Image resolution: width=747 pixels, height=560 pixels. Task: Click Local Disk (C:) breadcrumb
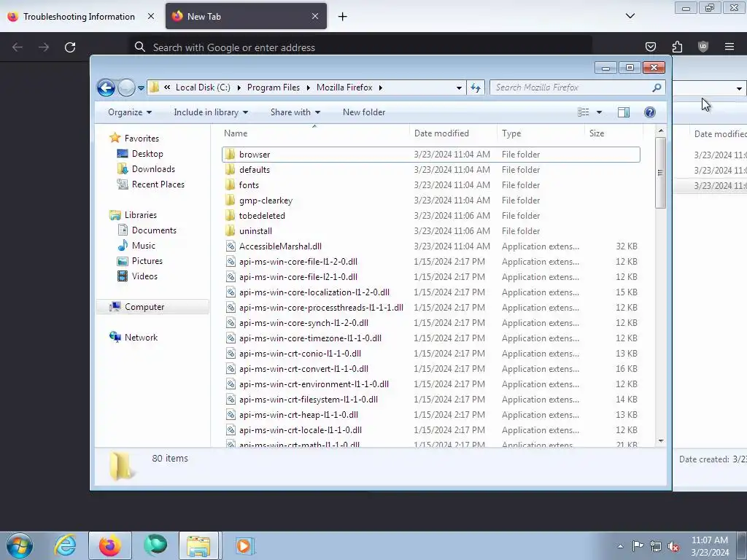coord(203,87)
